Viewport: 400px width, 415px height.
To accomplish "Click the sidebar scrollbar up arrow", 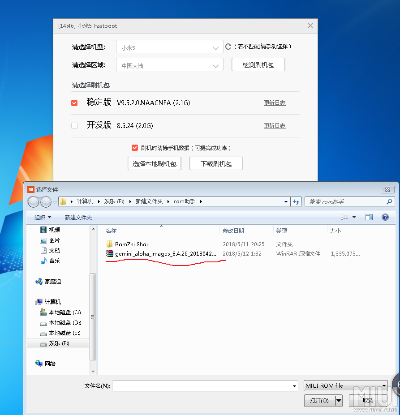I will 93,229.
